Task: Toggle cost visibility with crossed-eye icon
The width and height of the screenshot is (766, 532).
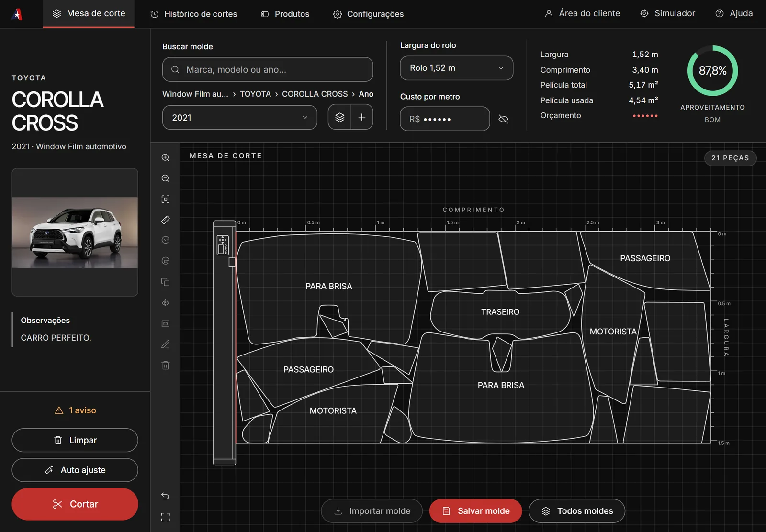Action: 503,119
